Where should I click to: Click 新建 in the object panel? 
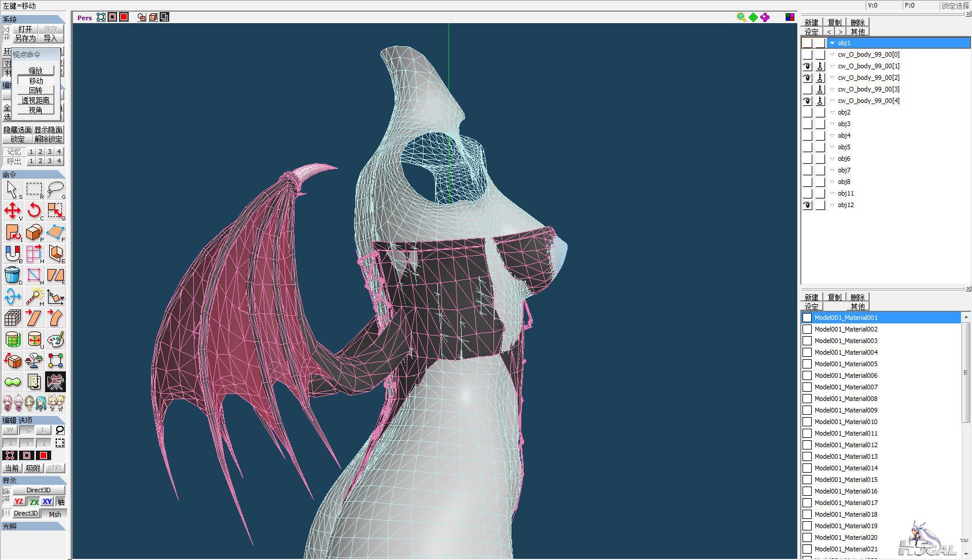coord(812,23)
